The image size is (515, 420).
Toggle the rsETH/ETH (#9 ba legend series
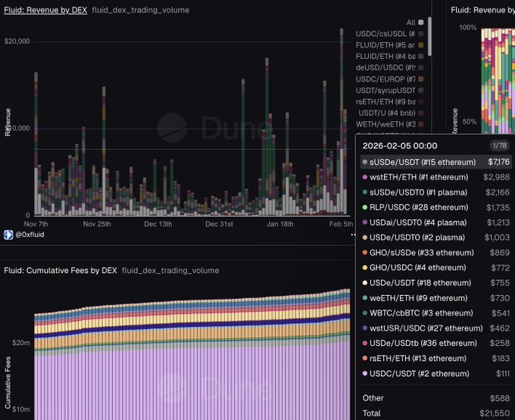tap(389, 101)
